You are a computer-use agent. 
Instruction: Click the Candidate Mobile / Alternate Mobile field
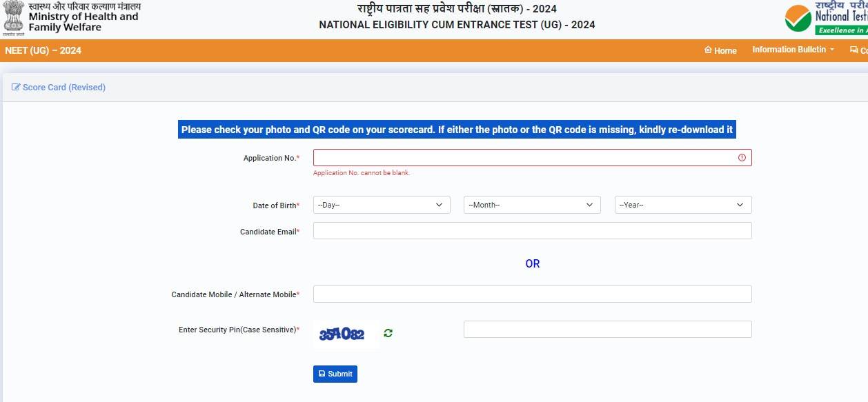click(x=532, y=294)
